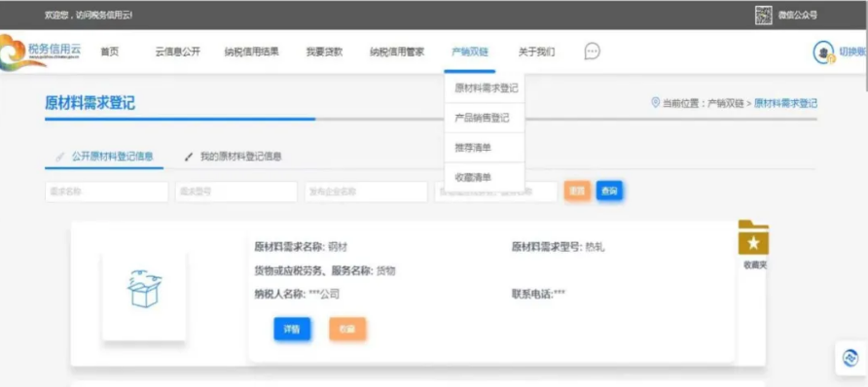Click the user avatar icon

[x=823, y=53]
